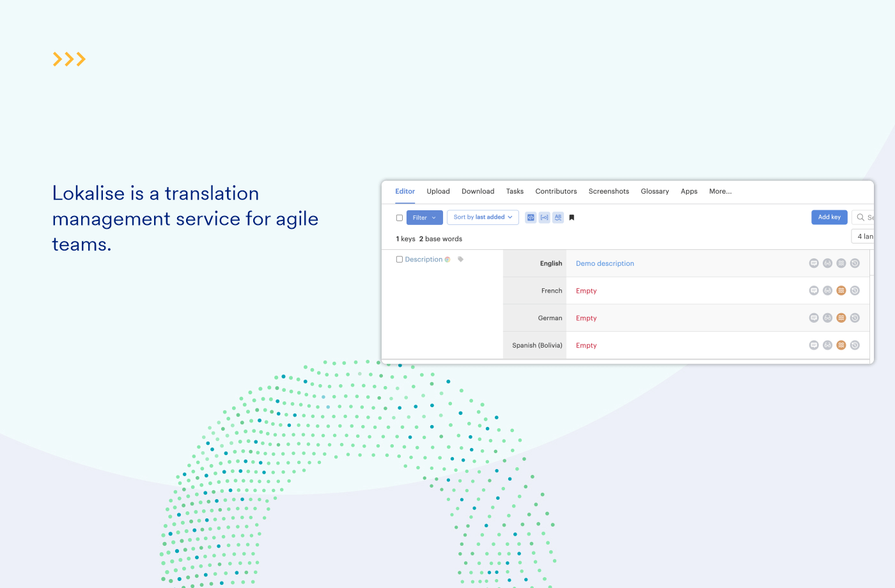The width and height of the screenshot is (895, 588).
Task: Switch to the Contributors tab
Action: pyautogui.click(x=556, y=191)
